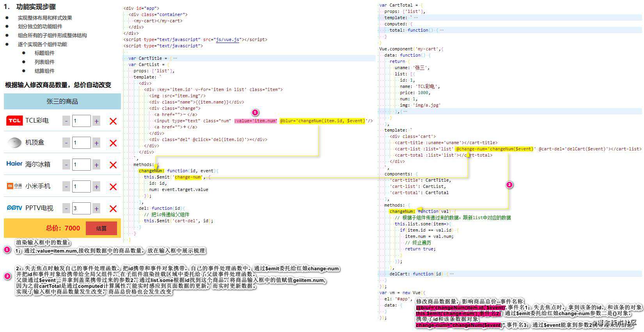The height and width of the screenshot is (332, 644).
Task: Click the code num: event.target.value
Action: point(179,189)
